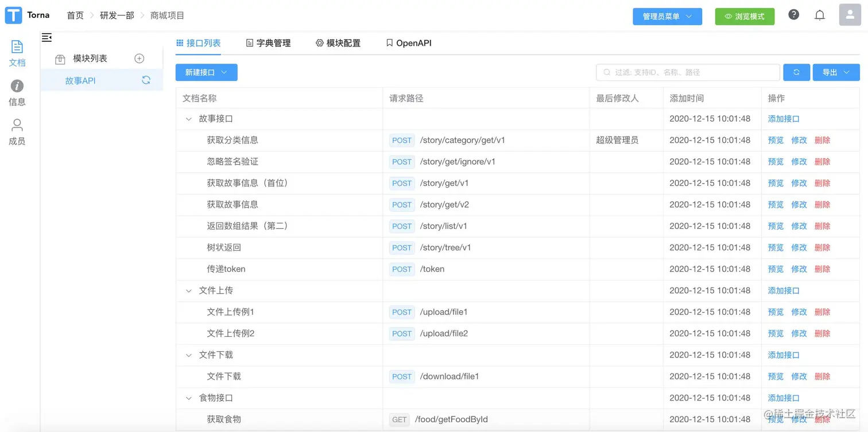Open the 管理员菜单 dropdown
The height and width of the screenshot is (432, 868).
click(667, 17)
